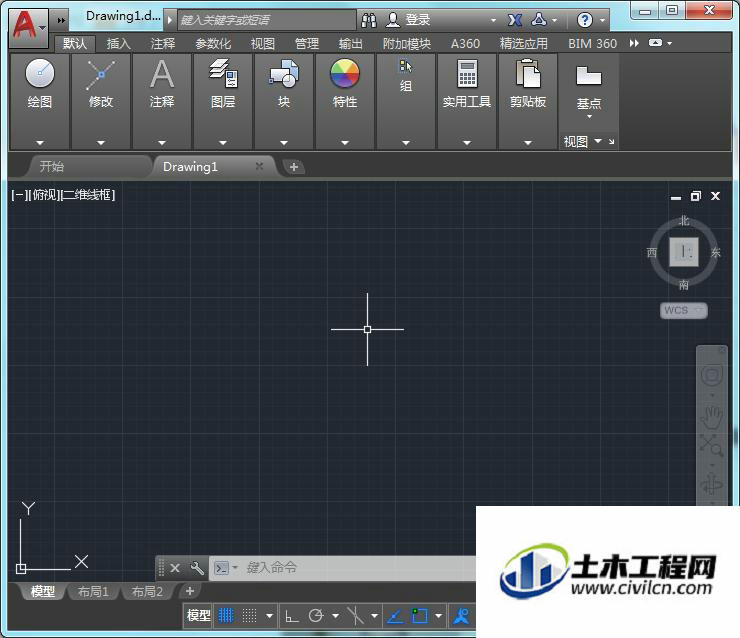740x638 pixels.
Task: Open polar tracking angle dropdown arrow
Action: (336, 616)
